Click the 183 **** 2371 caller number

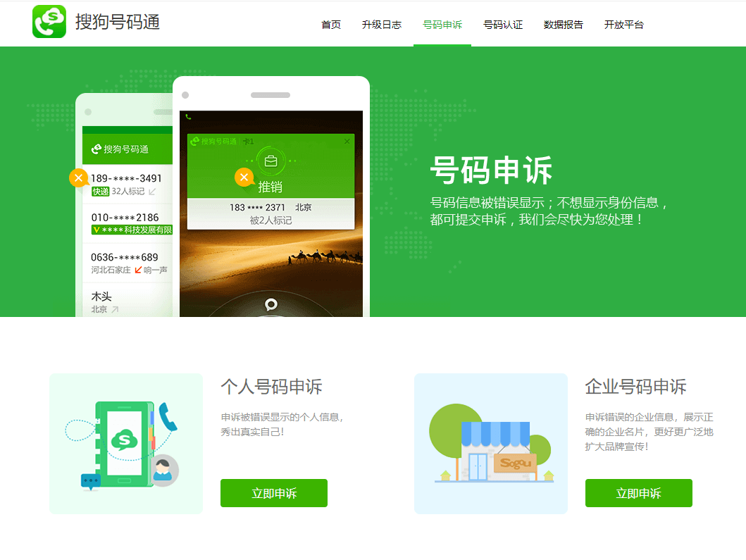pyautogui.click(x=257, y=207)
